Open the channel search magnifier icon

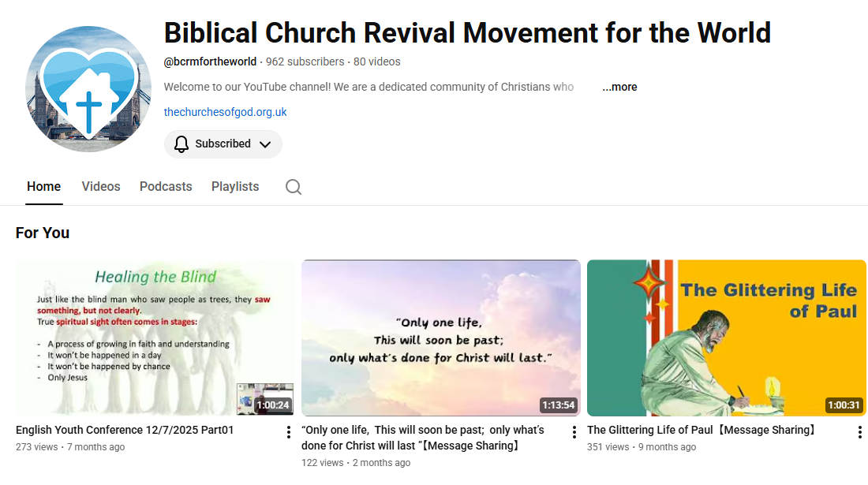click(x=294, y=187)
